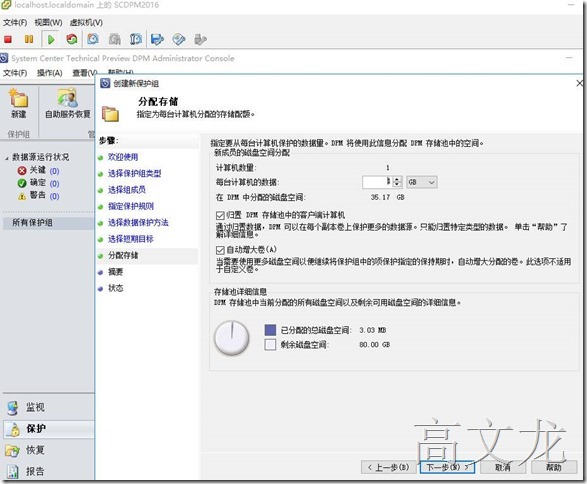Viewport: 587px width, 484px height.
Task: Click the 上一步(B) back button
Action: [389, 467]
